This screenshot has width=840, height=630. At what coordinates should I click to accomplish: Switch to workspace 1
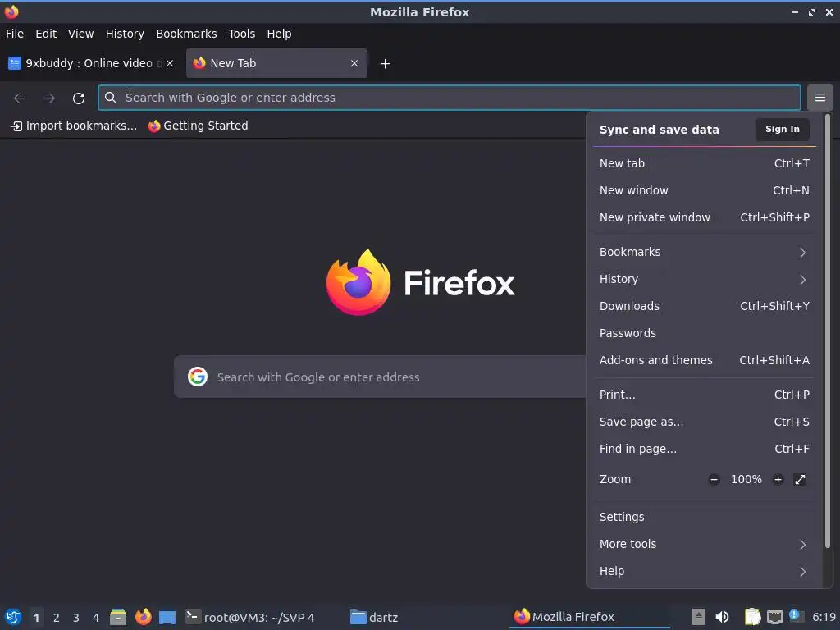(36, 618)
